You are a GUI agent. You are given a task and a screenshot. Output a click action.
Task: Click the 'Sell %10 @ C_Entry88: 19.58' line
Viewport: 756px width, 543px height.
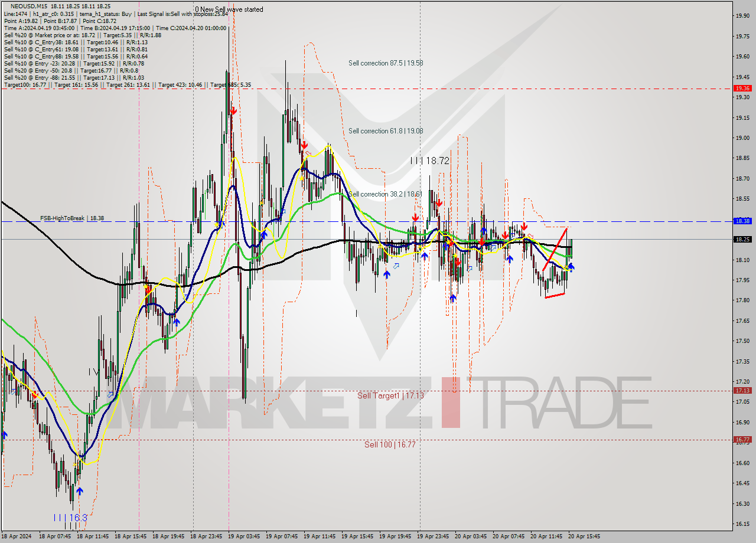pos(76,56)
